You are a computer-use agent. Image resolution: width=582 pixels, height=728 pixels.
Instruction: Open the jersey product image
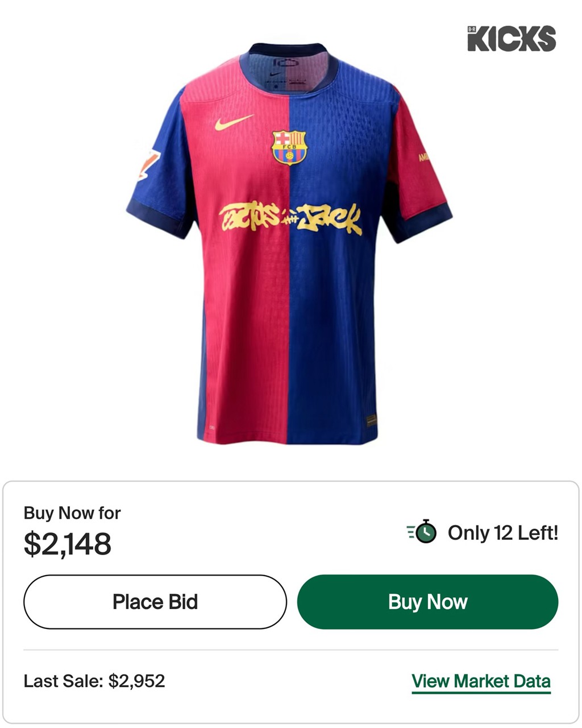(289, 245)
